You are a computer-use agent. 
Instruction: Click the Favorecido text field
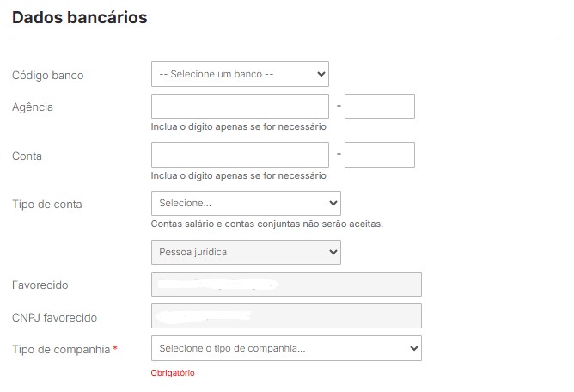click(x=286, y=285)
